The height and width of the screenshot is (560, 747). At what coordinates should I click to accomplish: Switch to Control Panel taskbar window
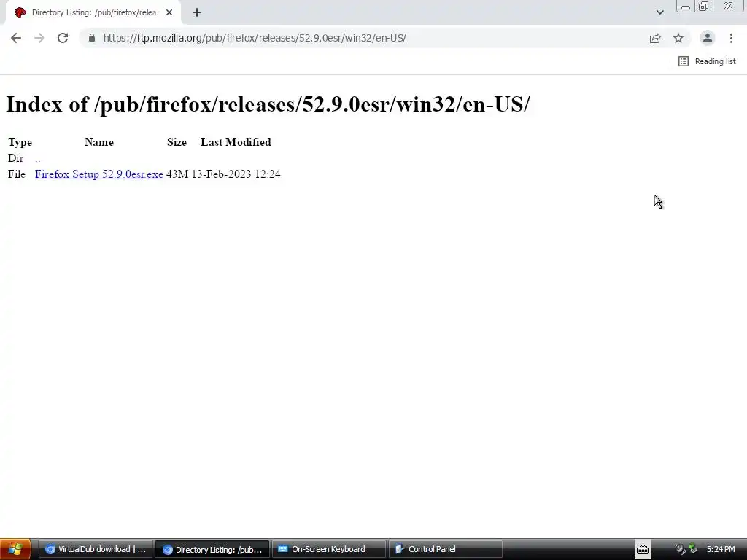point(446,550)
